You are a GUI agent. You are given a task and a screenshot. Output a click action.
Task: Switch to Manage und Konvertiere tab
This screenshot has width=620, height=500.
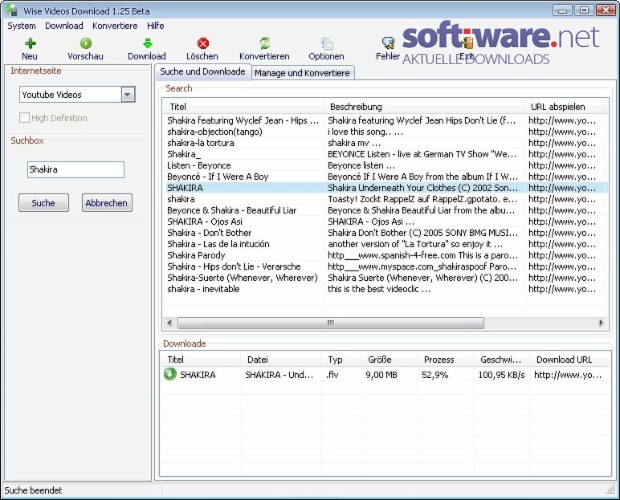pyautogui.click(x=302, y=73)
